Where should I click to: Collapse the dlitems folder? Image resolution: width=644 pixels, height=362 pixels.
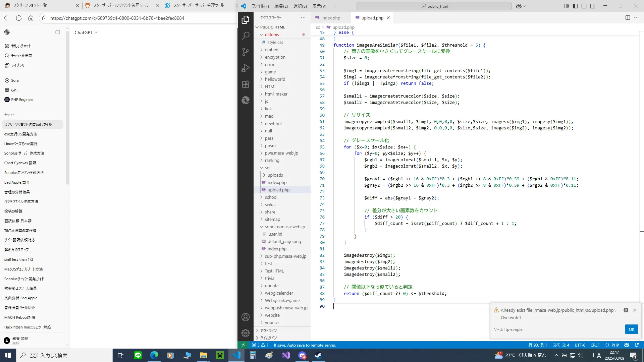pos(272,35)
